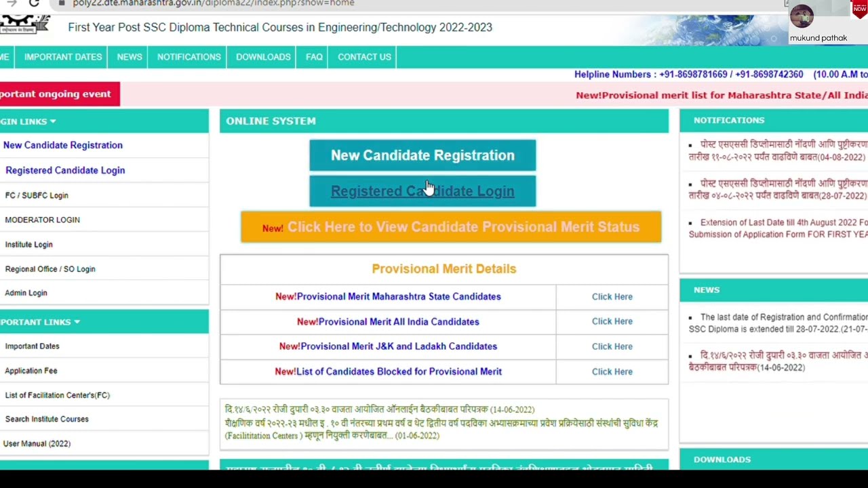Open Application Fee sidebar link
This screenshot has width=868, height=488.
click(x=31, y=371)
